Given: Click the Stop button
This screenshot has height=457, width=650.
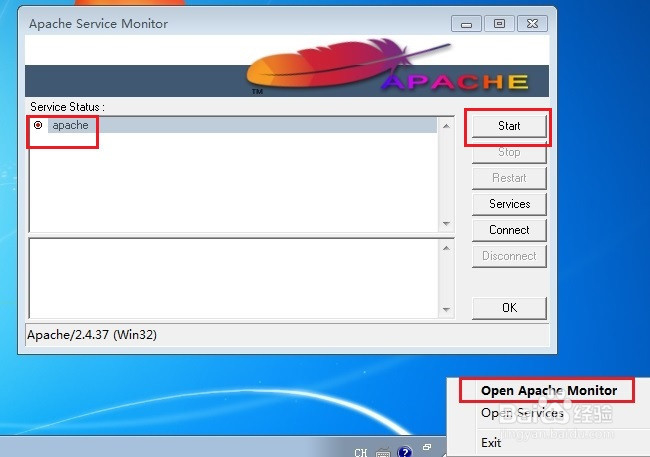Looking at the screenshot, I should [x=509, y=152].
